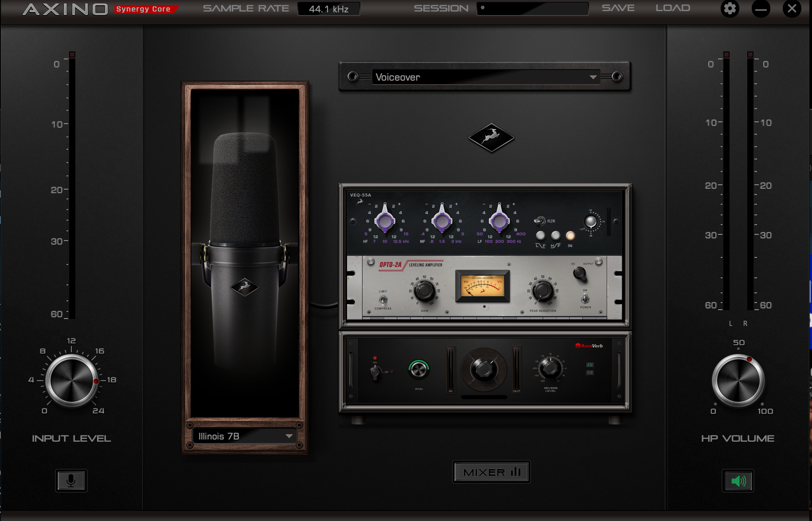Click the AXINO logo

[x=65, y=9]
